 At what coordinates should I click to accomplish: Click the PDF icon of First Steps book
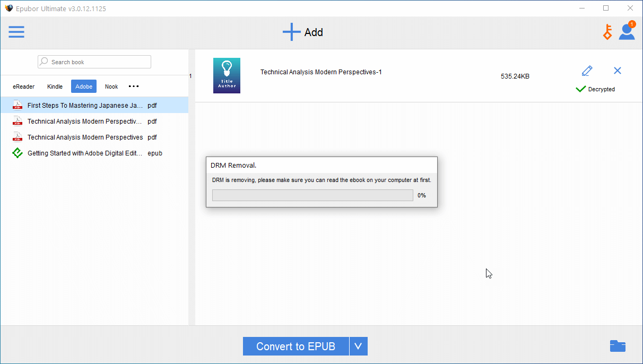pos(18,105)
